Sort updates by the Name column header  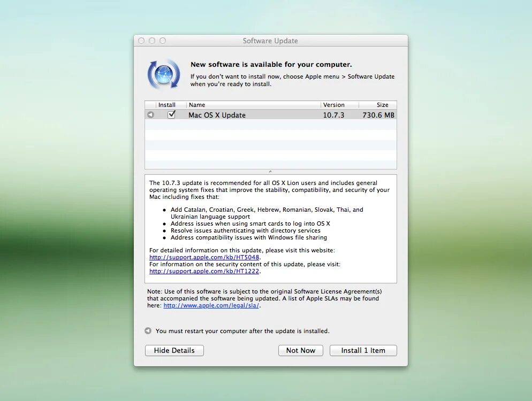point(254,105)
